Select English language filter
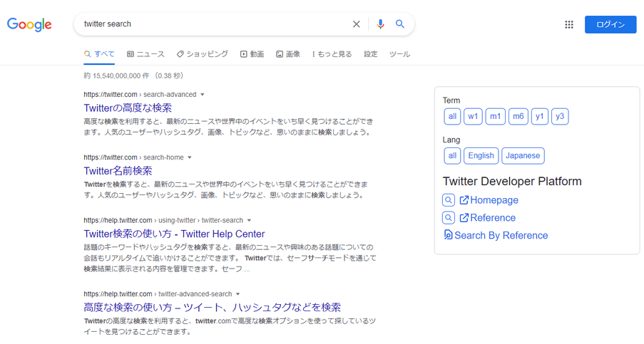Viewport: 644px width, 344px height. point(481,156)
